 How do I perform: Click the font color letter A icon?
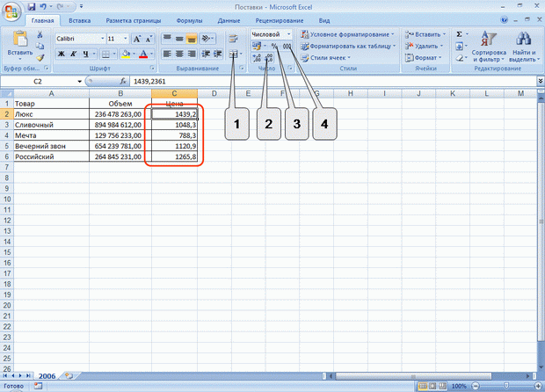tap(142, 54)
